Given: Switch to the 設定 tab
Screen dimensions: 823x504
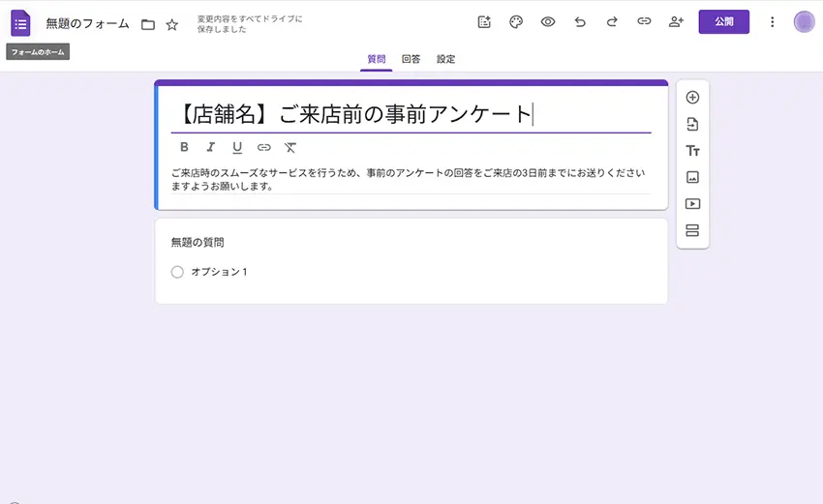Looking at the screenshot, I should pos(445,59).
